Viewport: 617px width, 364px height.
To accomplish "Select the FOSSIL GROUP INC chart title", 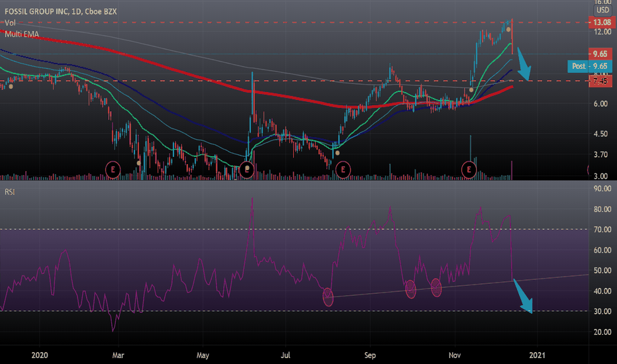I will pyautogui.click(x=61, y=11).
